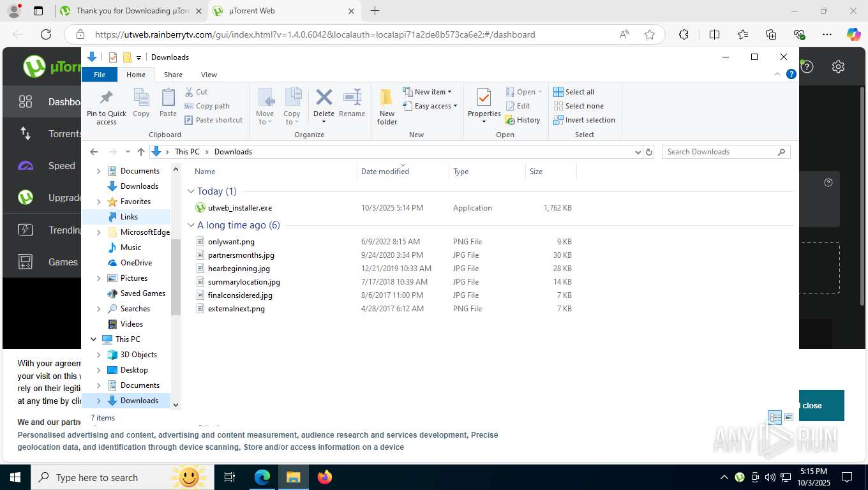Create a New folder
The width and height of the screenshot is (868, 490).
387,107
